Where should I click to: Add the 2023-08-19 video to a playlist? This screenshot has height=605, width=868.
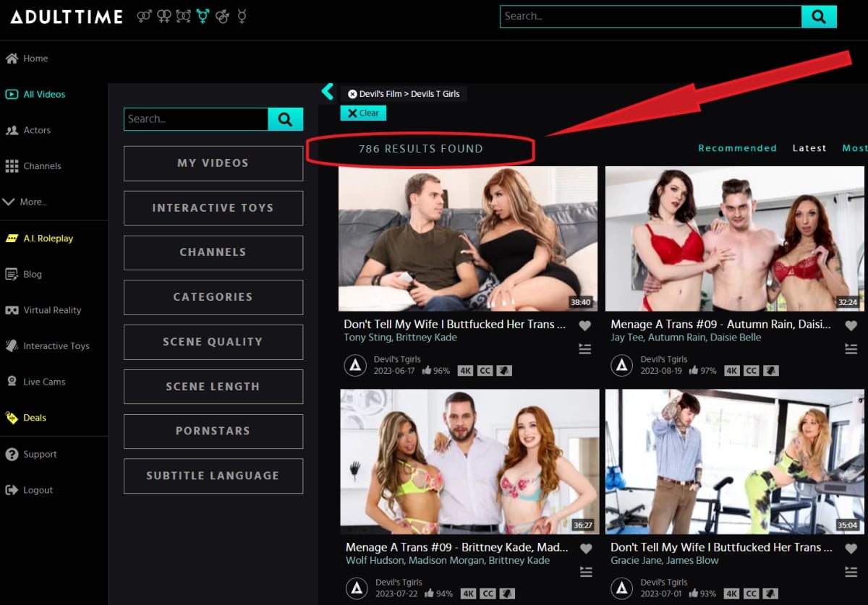851,349
